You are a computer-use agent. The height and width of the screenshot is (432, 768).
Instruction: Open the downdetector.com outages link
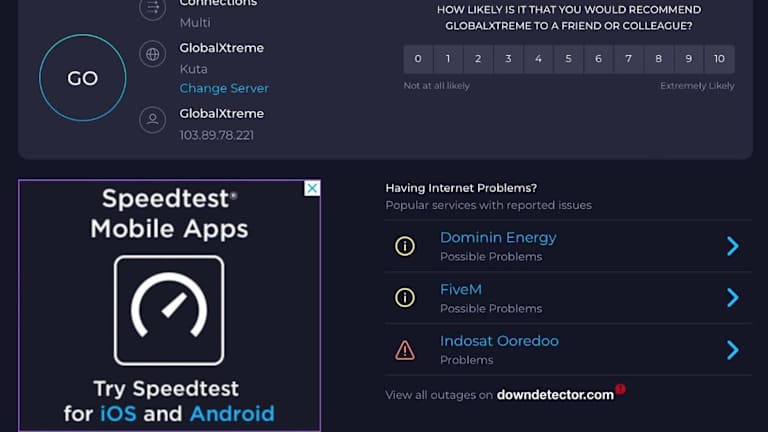tap(555, 395)
